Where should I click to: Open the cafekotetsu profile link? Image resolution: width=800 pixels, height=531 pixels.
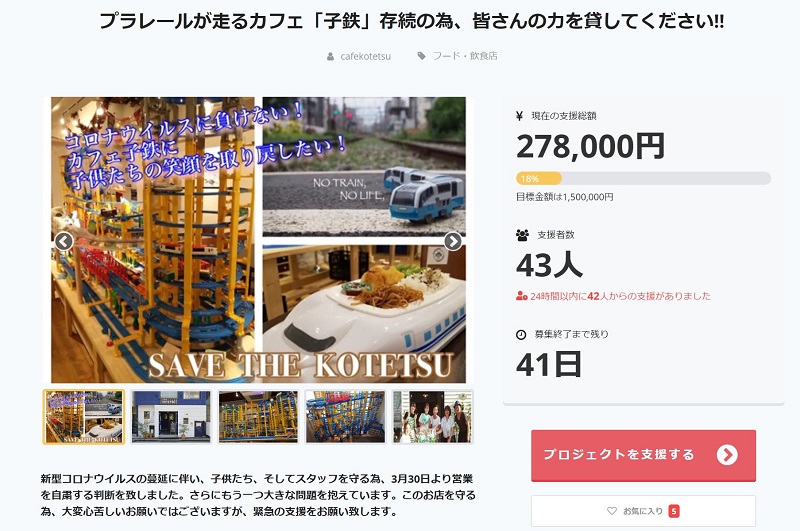click(x=365, y=57)
